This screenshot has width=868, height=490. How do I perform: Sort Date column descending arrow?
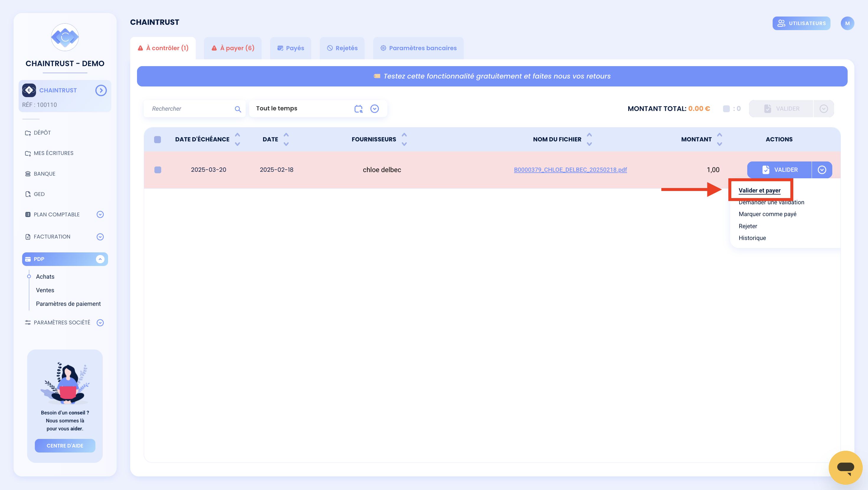286,144
